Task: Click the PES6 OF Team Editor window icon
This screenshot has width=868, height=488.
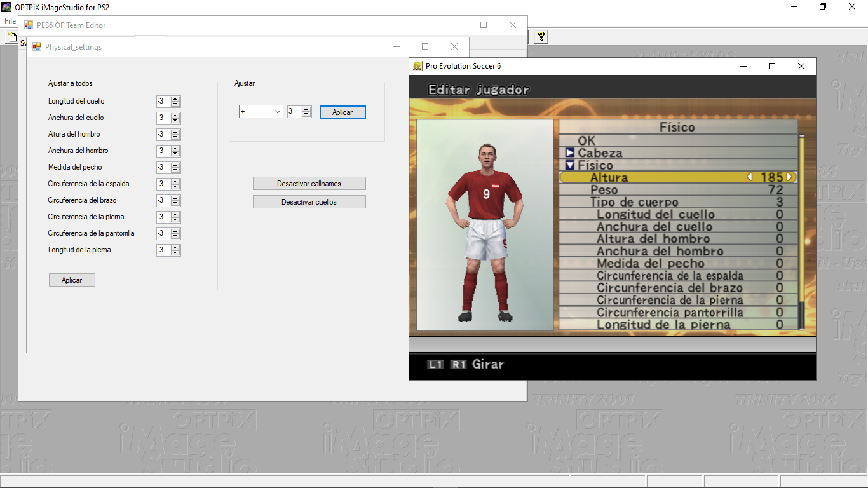Action: tap(29, 25)
